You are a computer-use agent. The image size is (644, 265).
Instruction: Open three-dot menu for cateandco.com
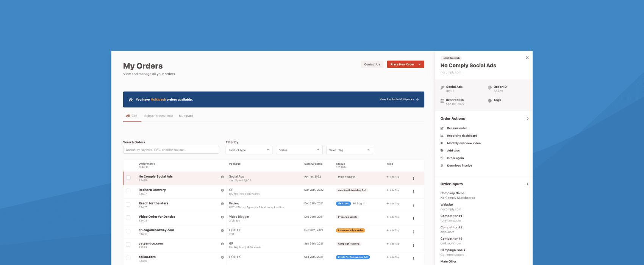pos(413,245)
